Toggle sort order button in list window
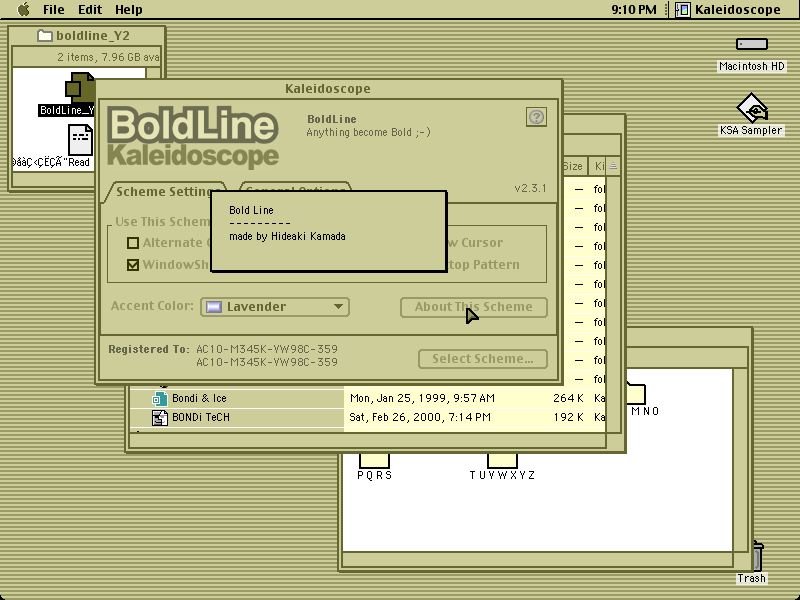 pyautogui.click(x=613, y=166)
